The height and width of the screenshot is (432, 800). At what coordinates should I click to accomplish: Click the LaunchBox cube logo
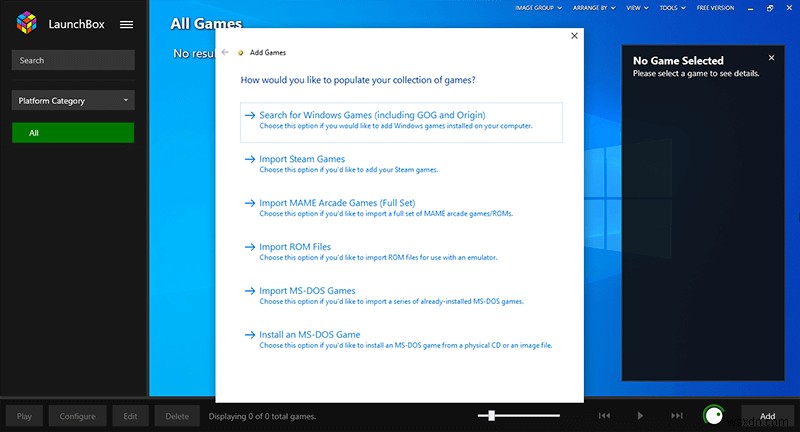click(x=27, y=23)
